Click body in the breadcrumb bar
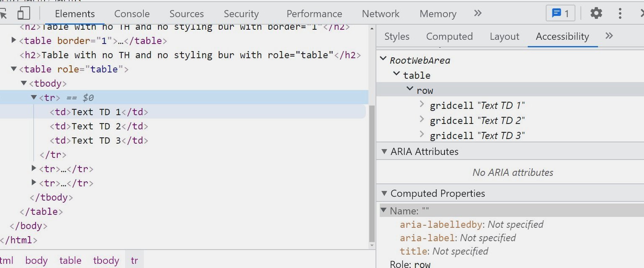The image size is (644, 268). (x=36, y=260)
